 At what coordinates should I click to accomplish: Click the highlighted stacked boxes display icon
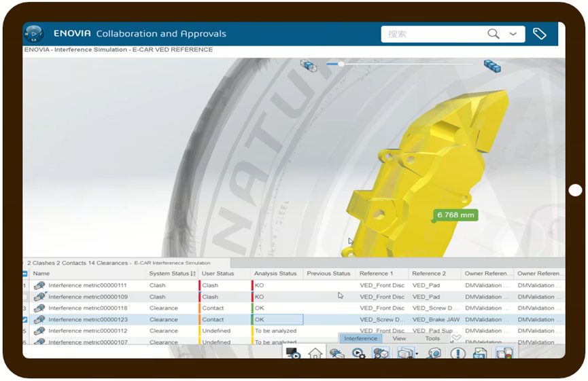[405, 353]
